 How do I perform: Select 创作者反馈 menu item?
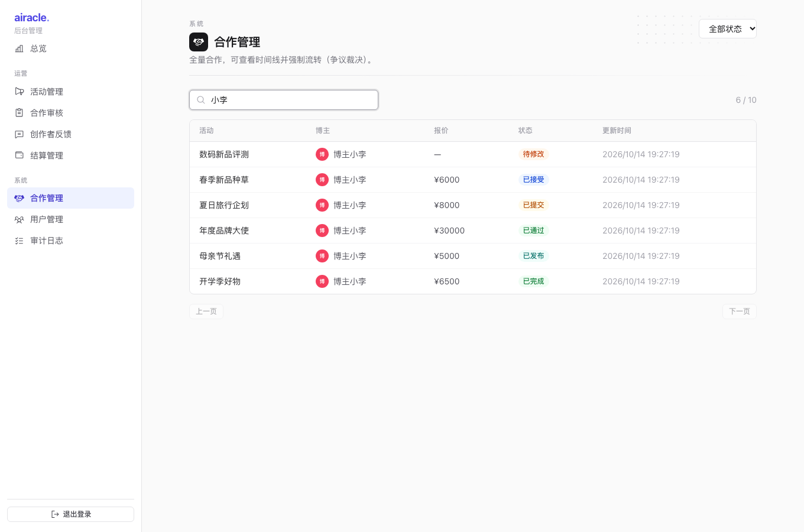[70, 134]
